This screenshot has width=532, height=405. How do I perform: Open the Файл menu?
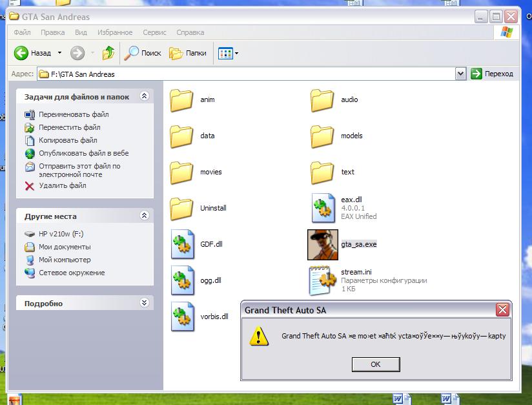pyautogui.click(x=22, y=32)
